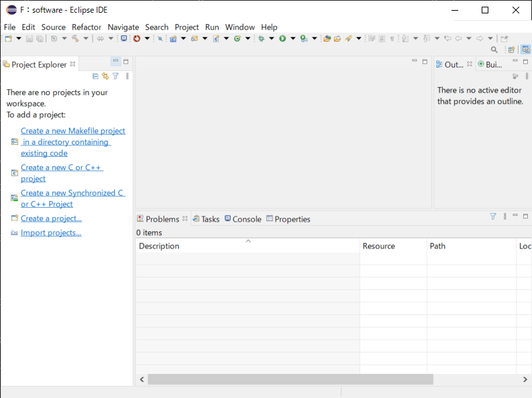This screenshot has height=398, width=532.
Task: Expand the Build hammer dropdown arrow
Action: click(86, 39)
